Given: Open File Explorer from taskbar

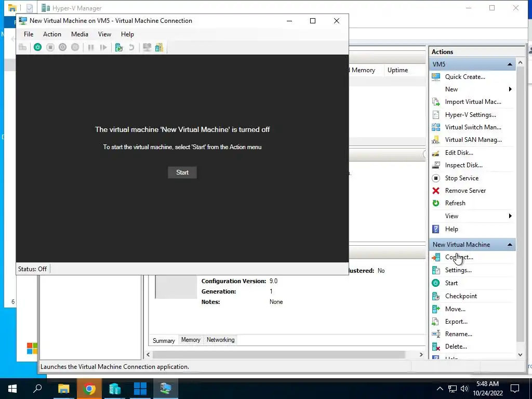Looking at the screenshot, I should (63, 389).
